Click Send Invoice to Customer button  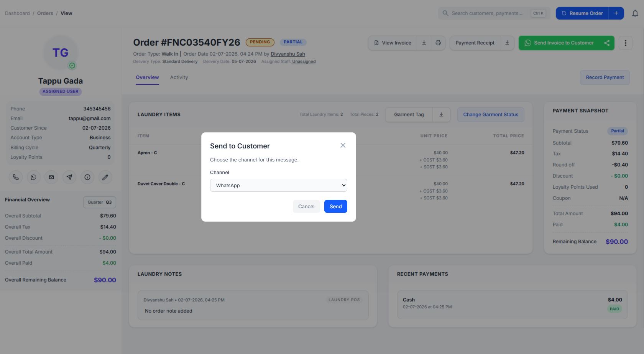[559, 43]
